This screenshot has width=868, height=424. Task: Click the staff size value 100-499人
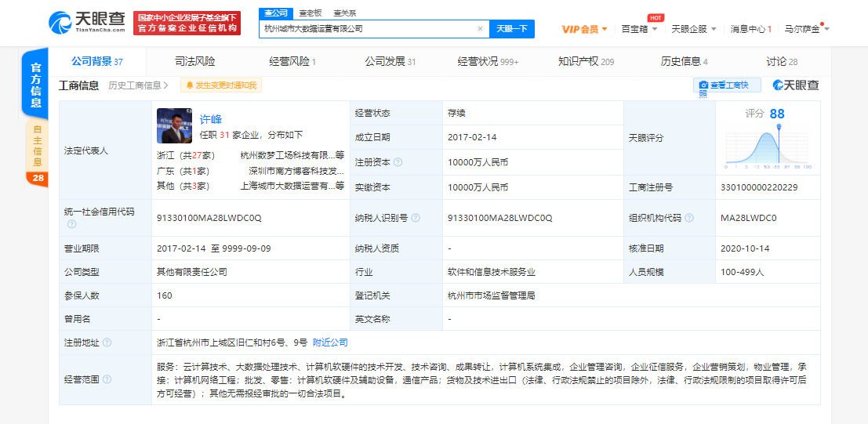(743, 272)
